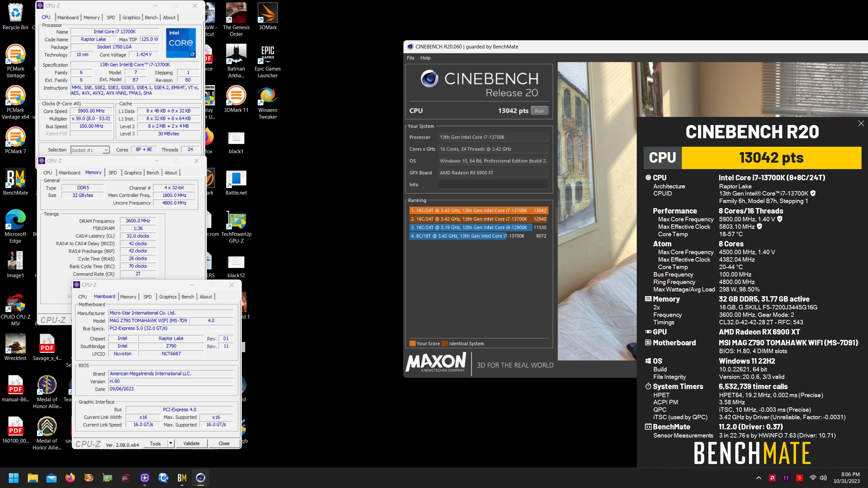Viewport: 868px width, 488px height.
Task: Select About tab in Mainboard CPU-Z window
Action: tap(206, 297)
